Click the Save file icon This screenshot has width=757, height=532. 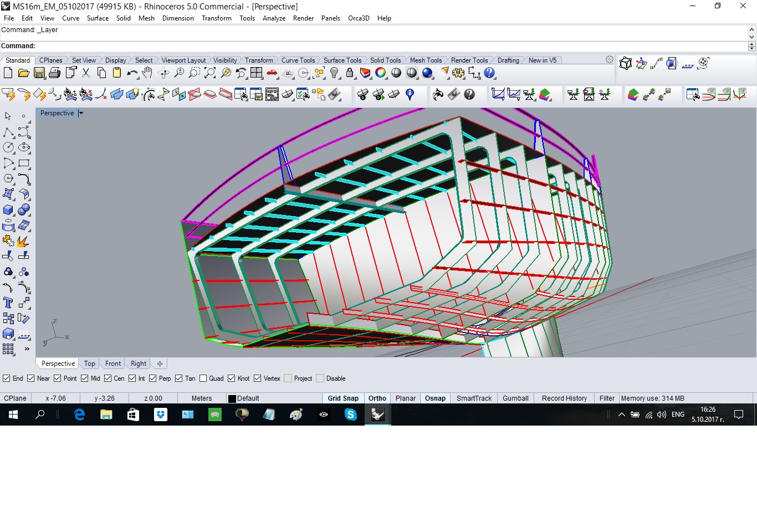[x=39, y=73]
